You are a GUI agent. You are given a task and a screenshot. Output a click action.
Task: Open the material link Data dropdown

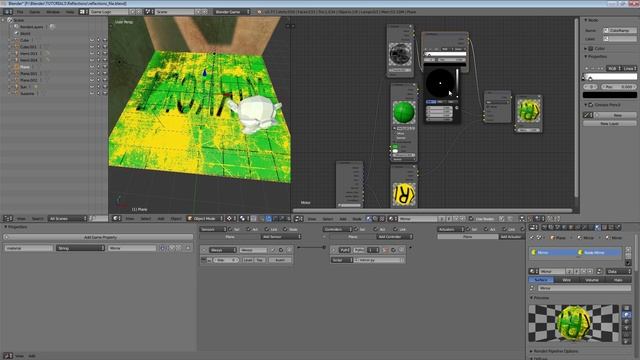pos(618,271)
